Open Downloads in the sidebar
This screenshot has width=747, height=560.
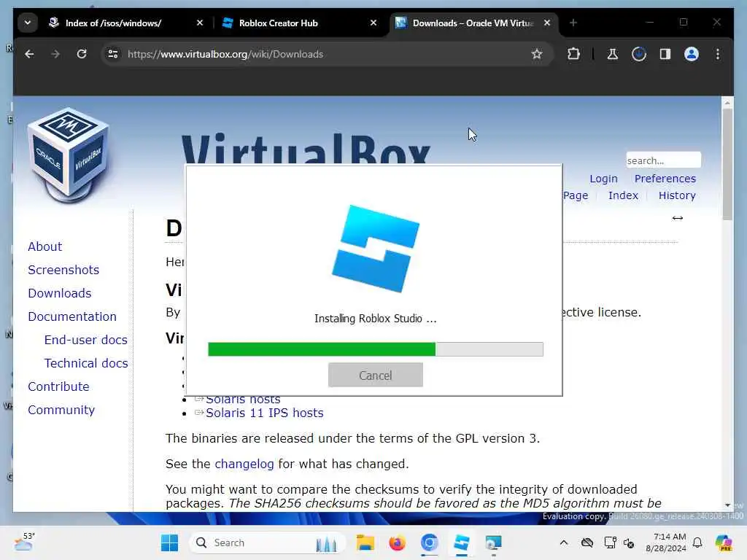60,293
